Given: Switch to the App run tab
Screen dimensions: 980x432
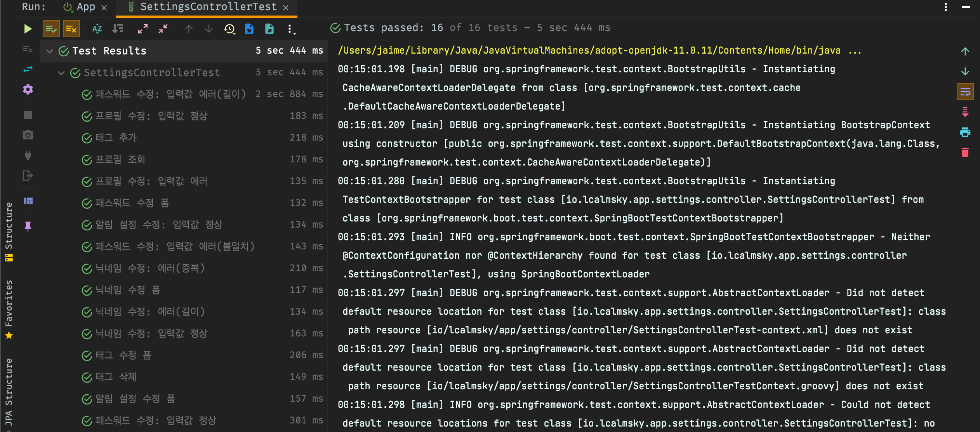Looking at the screenshot, I should point(85,7).
